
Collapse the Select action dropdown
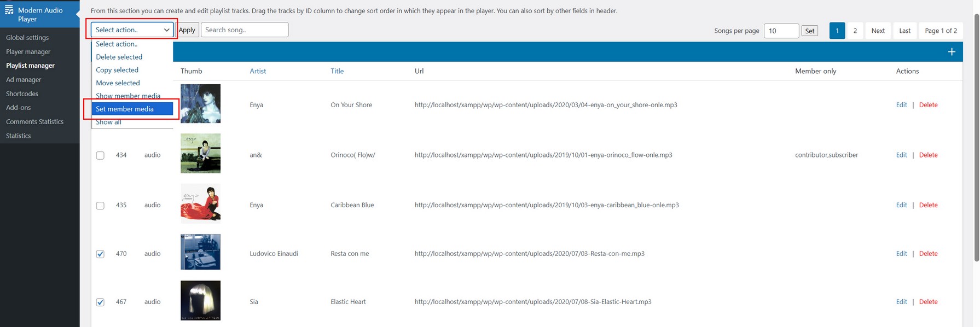coord(132,30)
